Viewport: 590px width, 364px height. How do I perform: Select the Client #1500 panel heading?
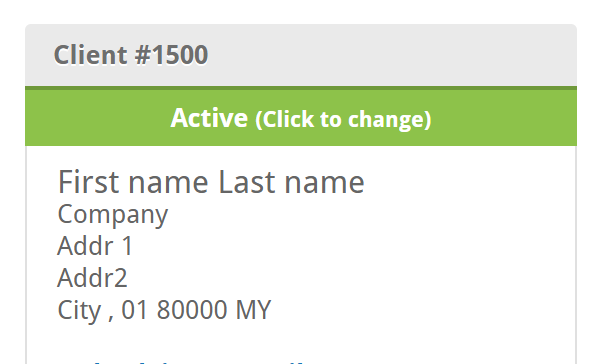[131, 55]
